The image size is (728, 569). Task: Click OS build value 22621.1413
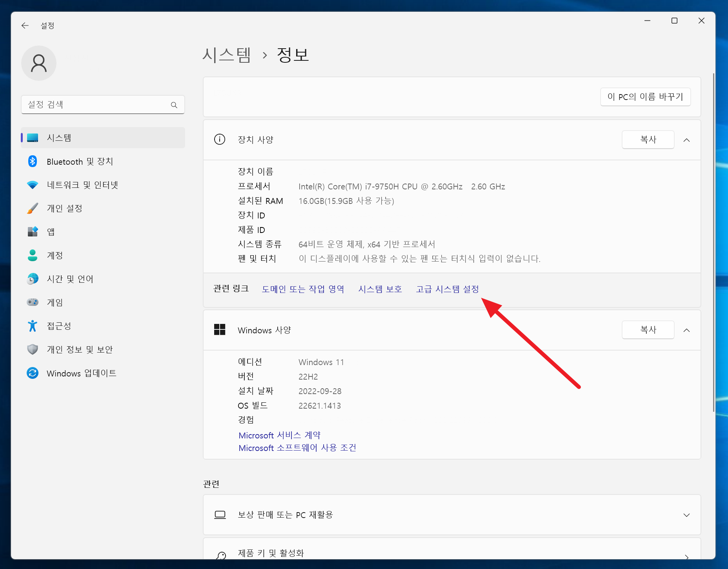click(x=320, y=406)
